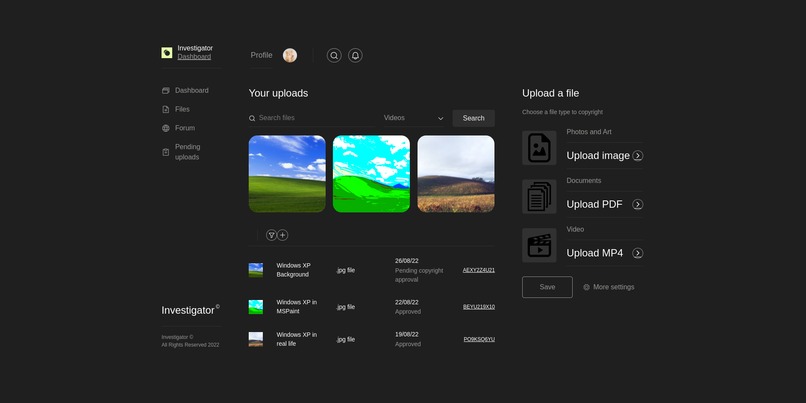Viewport: 806px width, 403px height.
Task: Click the Save button
Action: pos(547,287)
